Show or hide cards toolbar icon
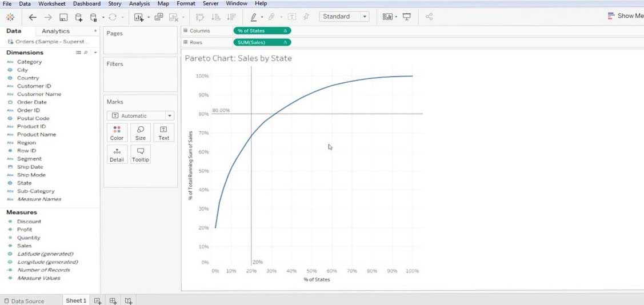Image resolution: width=644 pixels, height=305 pixels. click(387, 17)
